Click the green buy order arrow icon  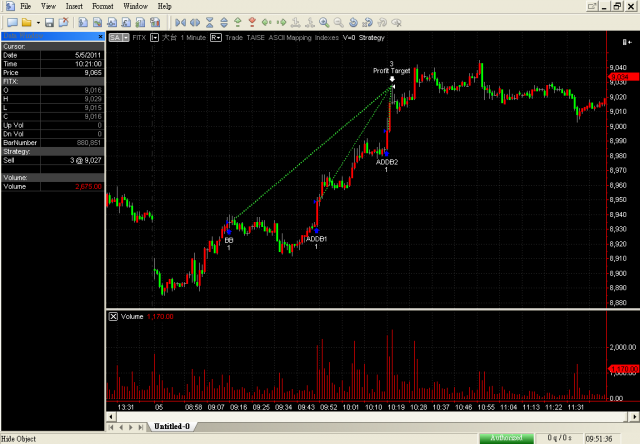238,22
